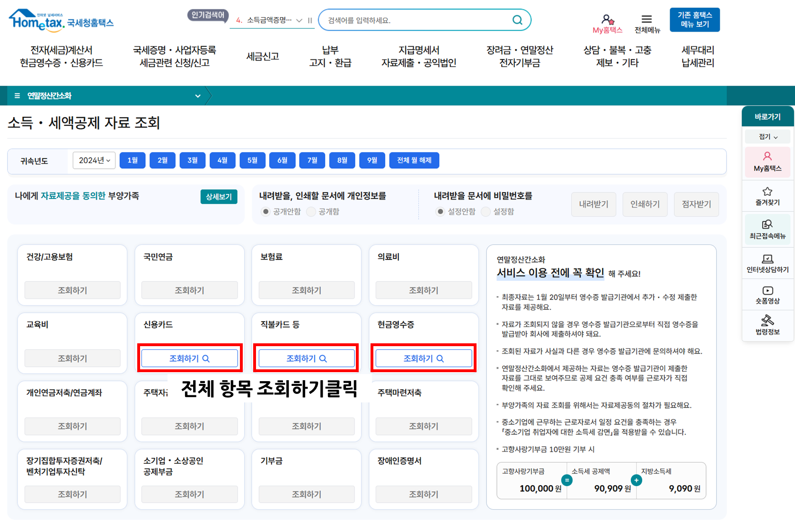Image resolution: width=795 pixels, height=532 pixels.
Task: Toggle 9월 month button
Action: [372, 160]
